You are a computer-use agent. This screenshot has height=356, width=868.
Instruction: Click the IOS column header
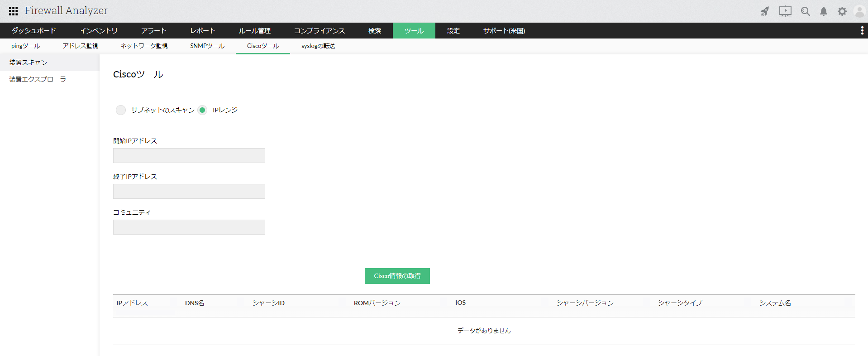click(x=460, y=303)
